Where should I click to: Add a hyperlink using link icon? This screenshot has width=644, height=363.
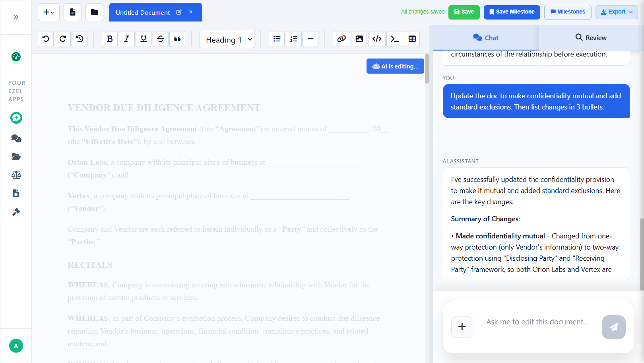(341, 39)
